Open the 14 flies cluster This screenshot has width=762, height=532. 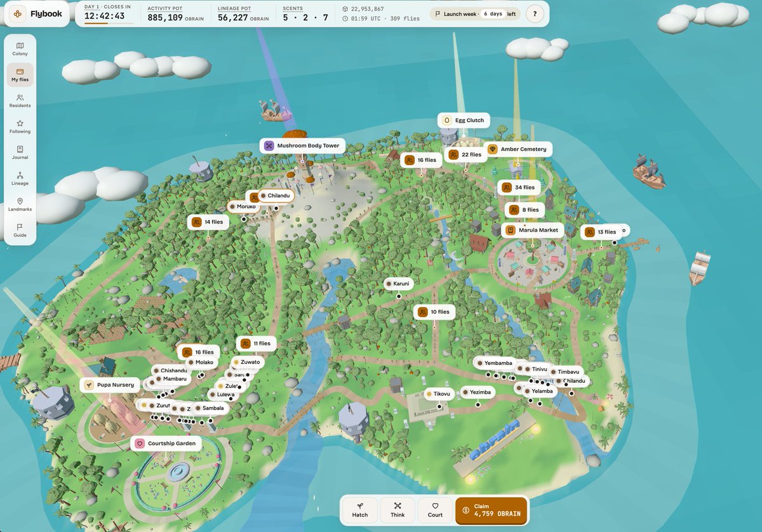[x=208, y=222]
